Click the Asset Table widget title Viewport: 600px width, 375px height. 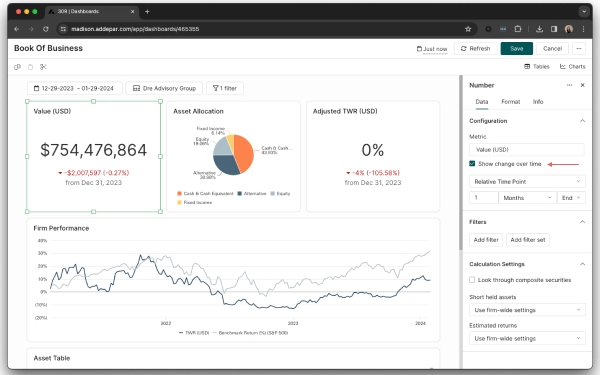click(x=52, y=358)
